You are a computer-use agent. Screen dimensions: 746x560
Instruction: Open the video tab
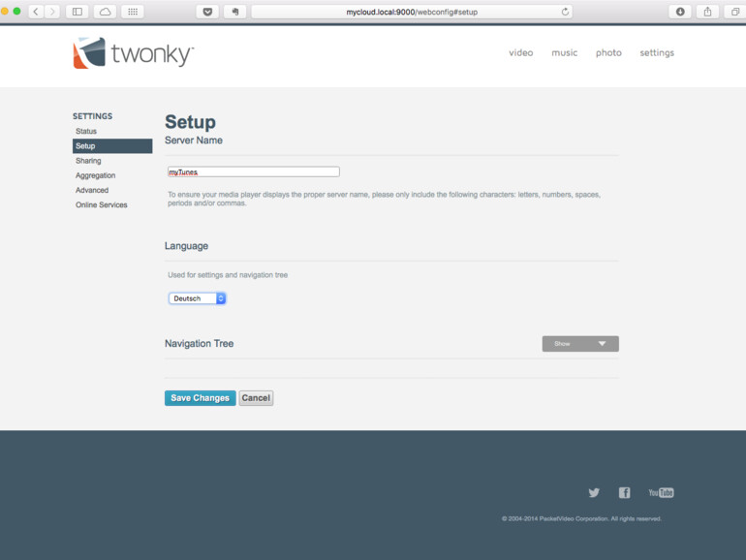click(x=521, y=53)
